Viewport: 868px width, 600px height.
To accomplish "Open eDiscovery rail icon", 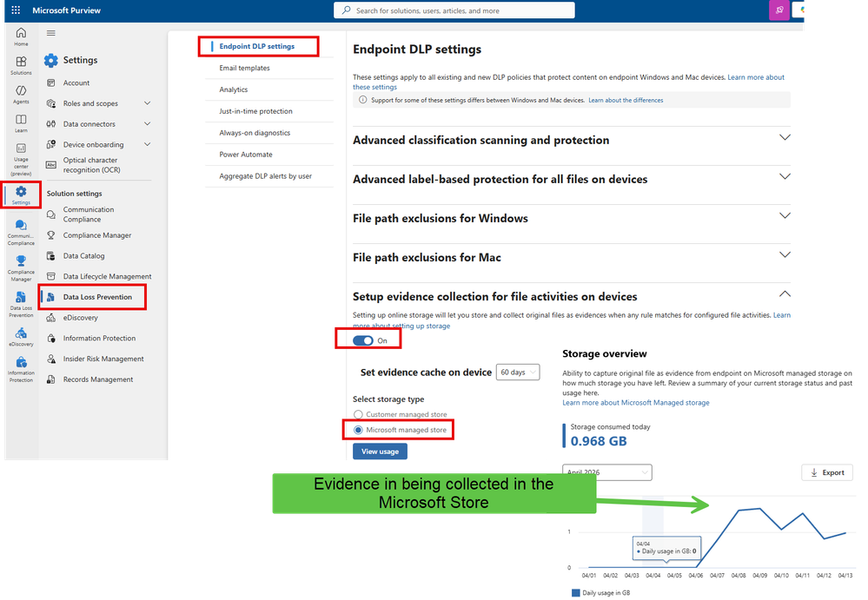I will tap(21, 337).
